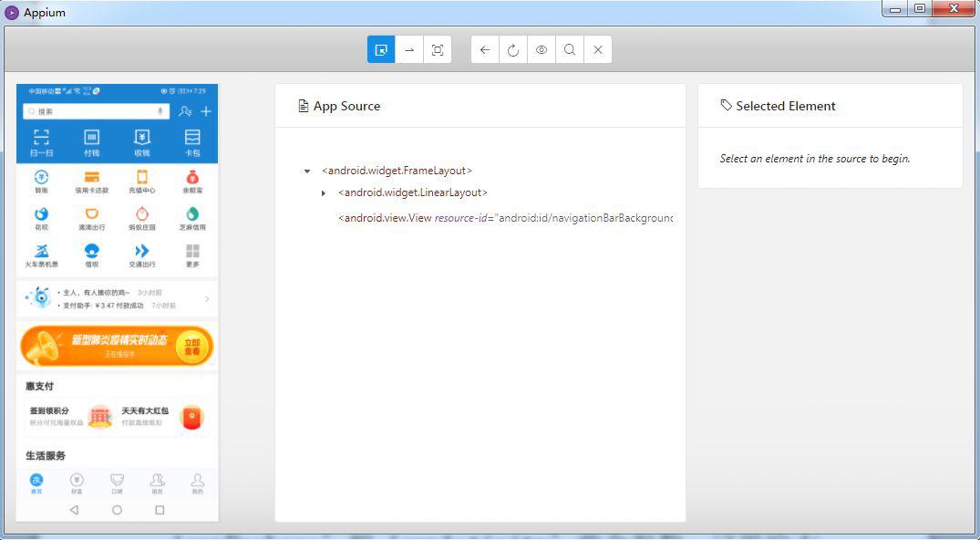Switch to the 首页 home tab

36,483
